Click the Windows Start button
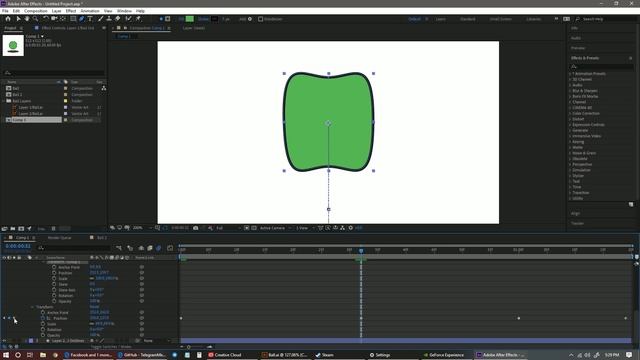Screen dimensions: 640x360 pos(6,355)
